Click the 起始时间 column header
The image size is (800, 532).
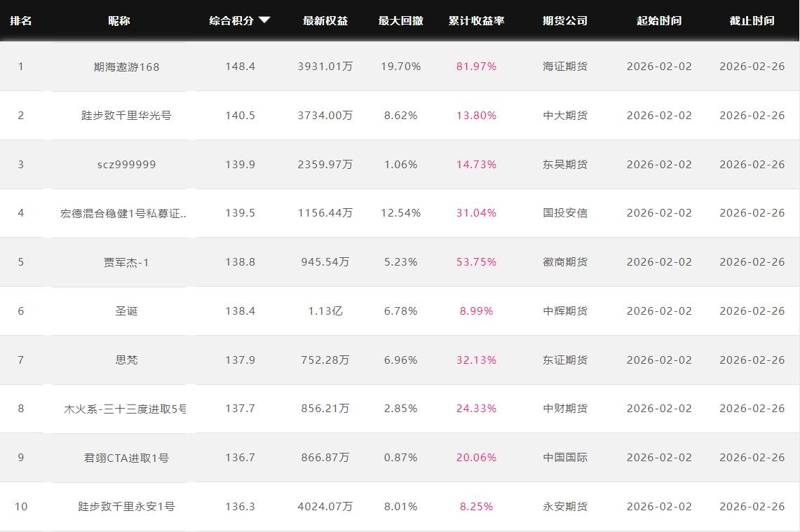(658, 21)
